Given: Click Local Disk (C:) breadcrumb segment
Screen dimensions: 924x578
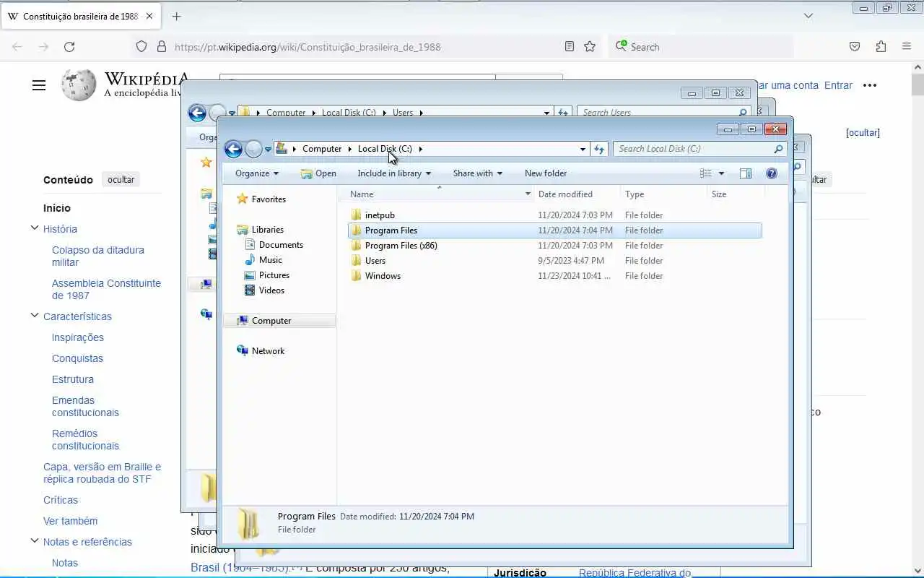Looking at the screenshot, I should (x=385, y=149).
